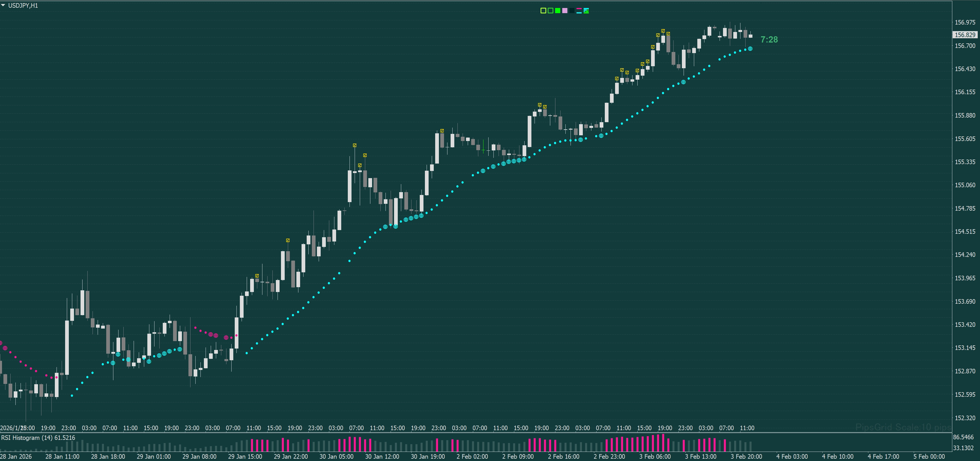The height and width of the screenshot is (461, 980).
Task: Click the dark green outlined square button
Action: click(550, 11)
